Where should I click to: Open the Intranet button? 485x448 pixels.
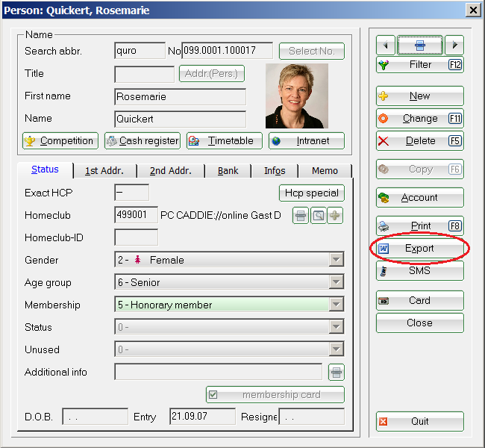(x=306, y=140)
